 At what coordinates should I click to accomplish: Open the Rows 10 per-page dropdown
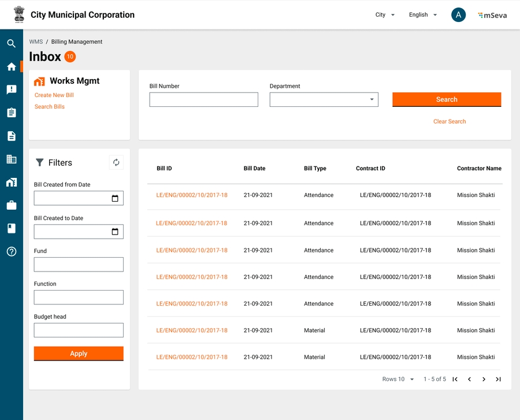[x=399, y=380]
